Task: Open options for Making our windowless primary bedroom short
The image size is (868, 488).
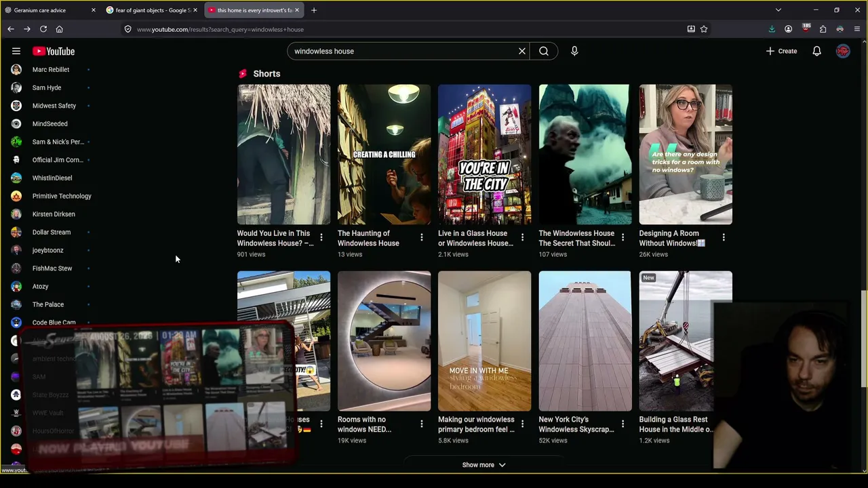Action: 522,424
